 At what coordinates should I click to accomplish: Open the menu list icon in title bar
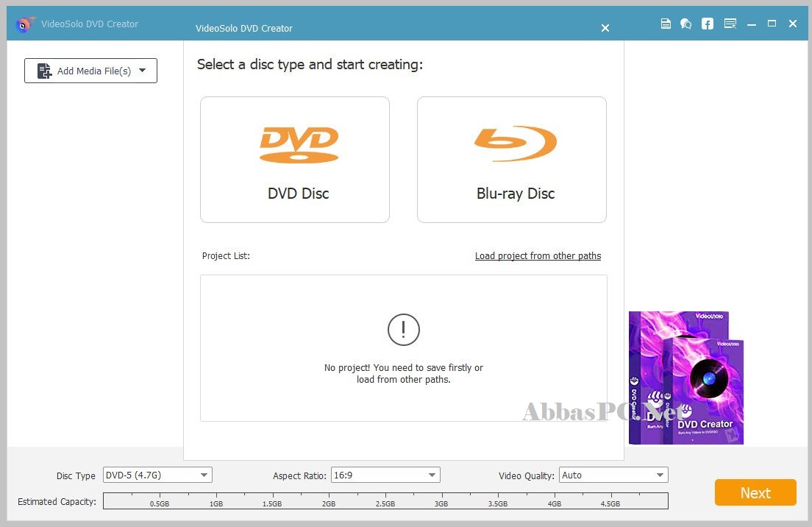tap(730, 24)
